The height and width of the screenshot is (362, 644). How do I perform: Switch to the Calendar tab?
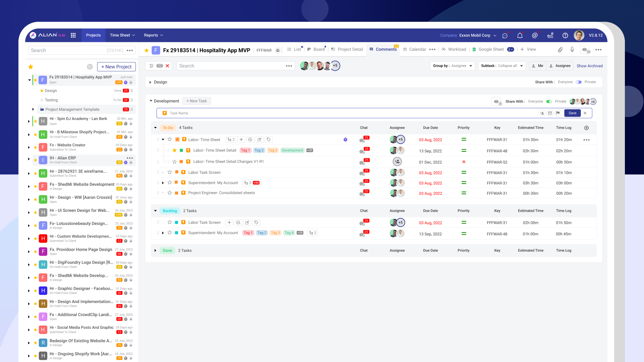(417, 50)
